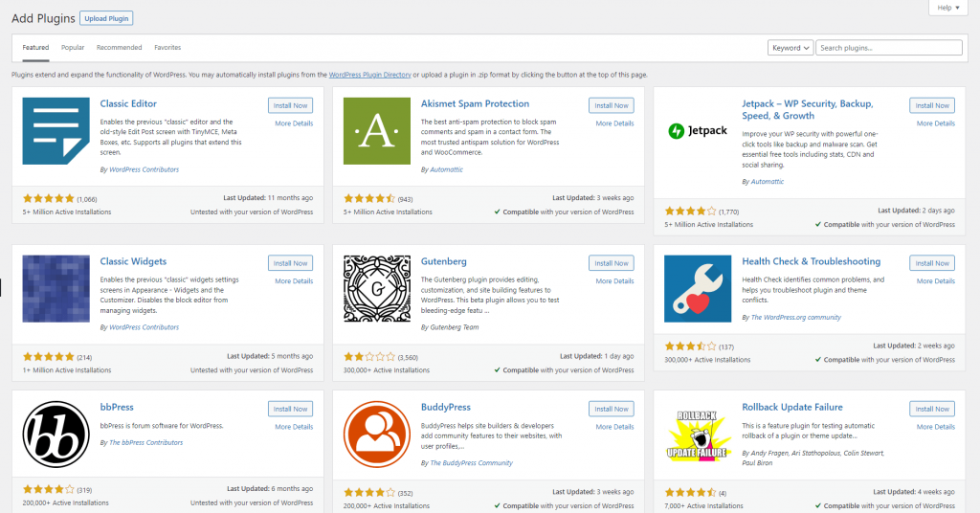Open the Health Check & Troubleshooting title

coord(812,261)
